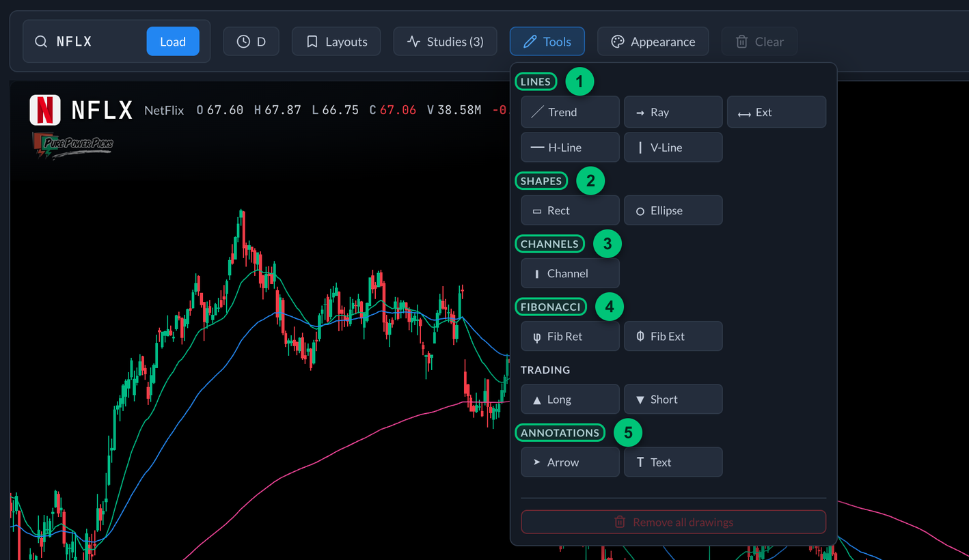Click the volume value 38.58M
The width and height of the screenshot is (969, 560).
[x=459, y=110]
